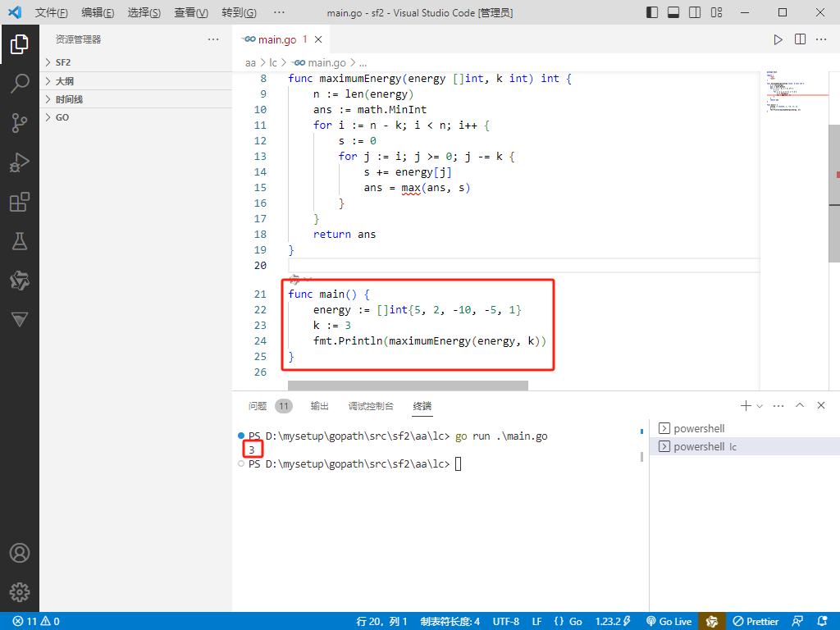
Task: Click 制表符长度: 4 indentation setting
Action: pyautogui.click(x=450, y=622)
